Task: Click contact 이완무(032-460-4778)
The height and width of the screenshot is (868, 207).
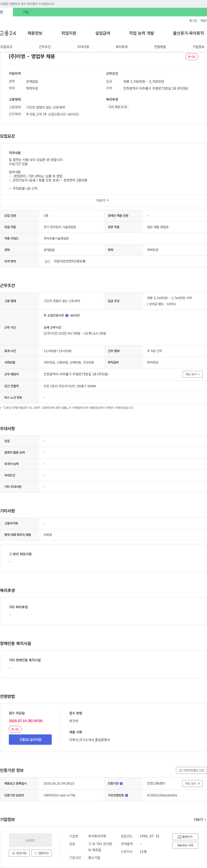Action: (x=59, y=795)
